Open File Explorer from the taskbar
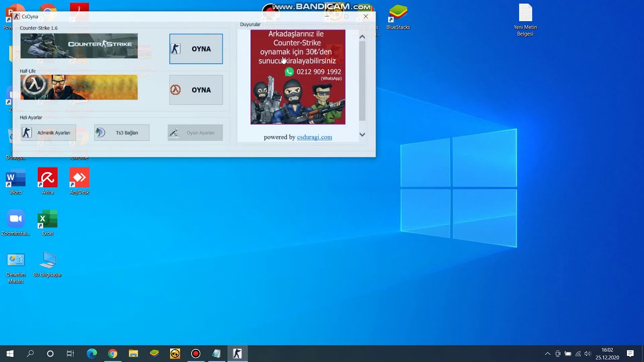The height and width of the screenshot is (362, 644). [x=133, y=354]
